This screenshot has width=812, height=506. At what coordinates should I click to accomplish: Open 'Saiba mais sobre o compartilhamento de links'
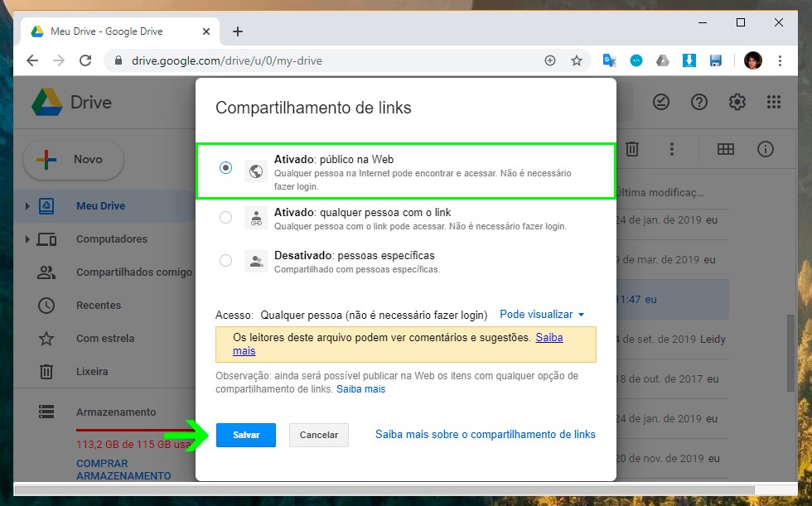pos(485,435)
